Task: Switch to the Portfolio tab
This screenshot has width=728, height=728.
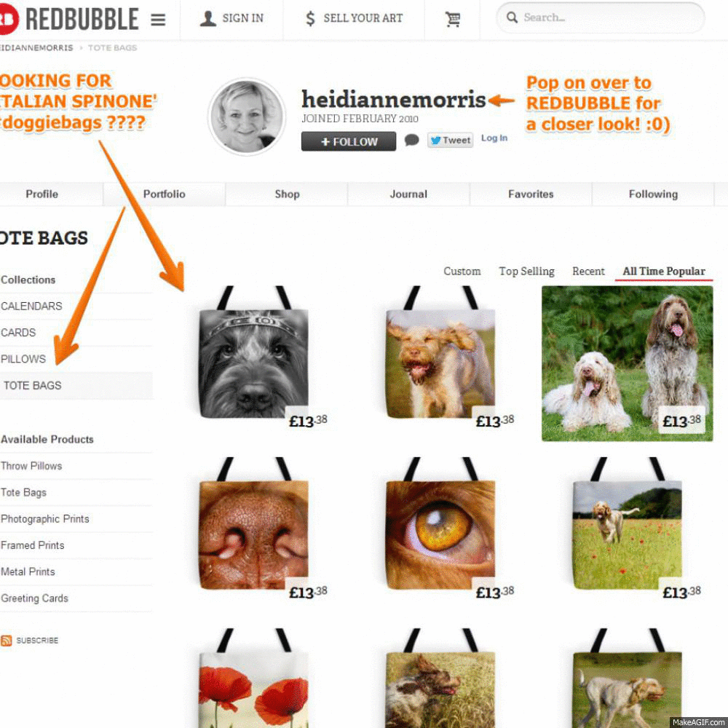Action: (x=164, y=194)
